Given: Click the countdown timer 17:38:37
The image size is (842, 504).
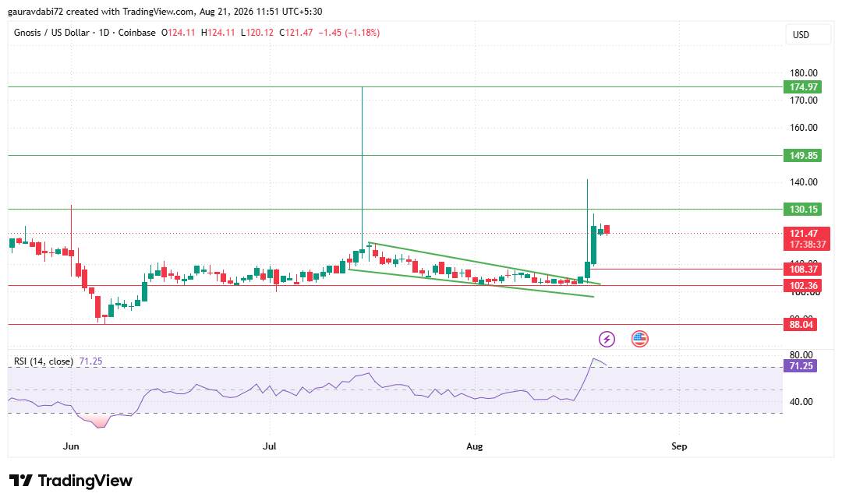Looking at the screenshot, I should (807, 245).
